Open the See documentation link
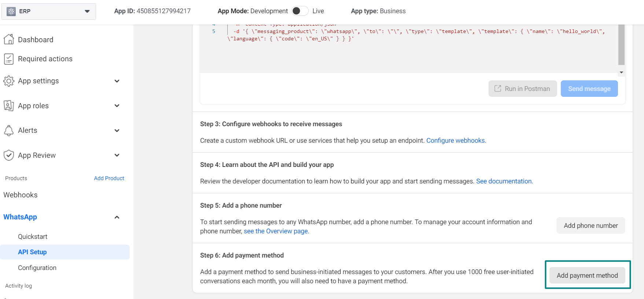The height and width of the screenshot is (299, 644). point(504,181)
